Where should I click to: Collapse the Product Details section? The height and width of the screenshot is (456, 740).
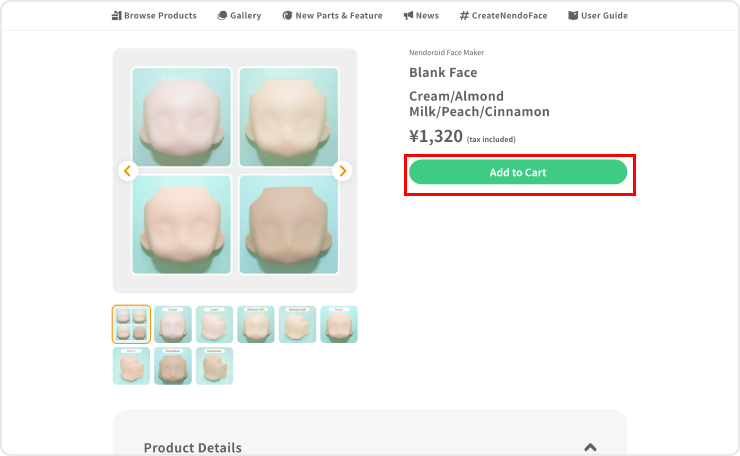(x=590, y=447)
